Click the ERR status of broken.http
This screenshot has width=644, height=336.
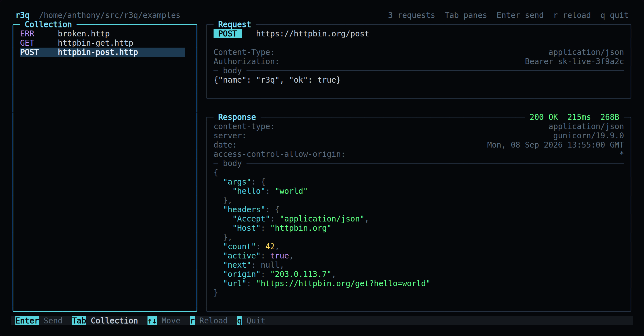pyautogui.click(x=27, y=34)
